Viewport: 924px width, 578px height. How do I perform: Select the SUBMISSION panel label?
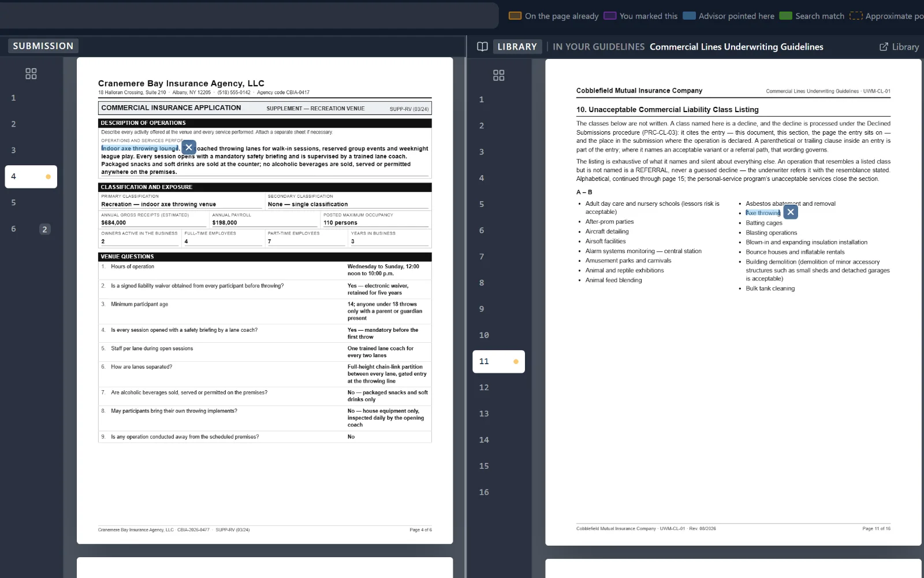tap(43, 46)
